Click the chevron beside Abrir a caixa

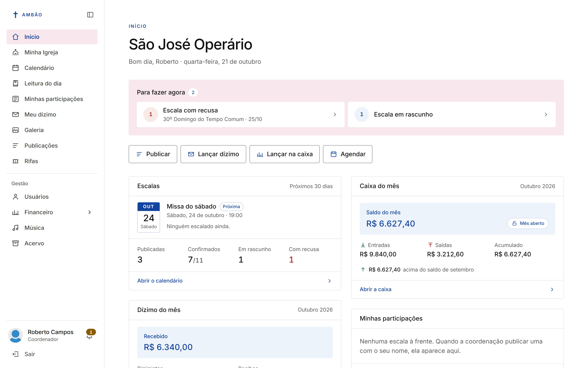(x=552, y=289)
